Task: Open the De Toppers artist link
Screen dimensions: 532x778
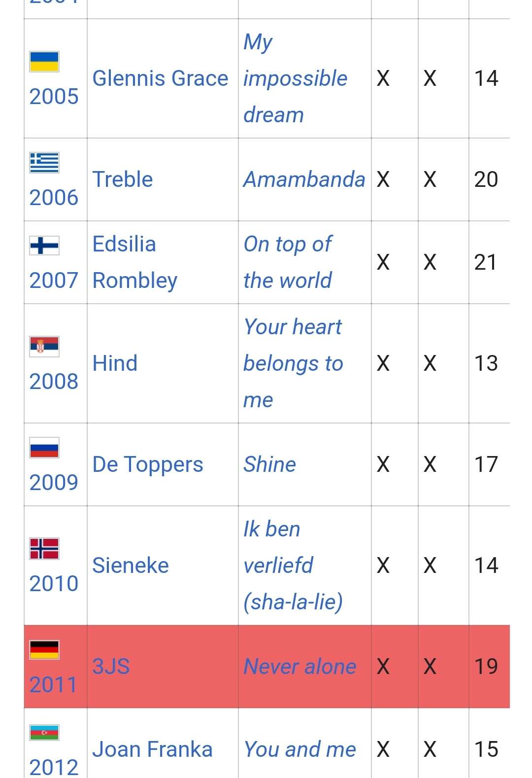Action: [148, 464]
